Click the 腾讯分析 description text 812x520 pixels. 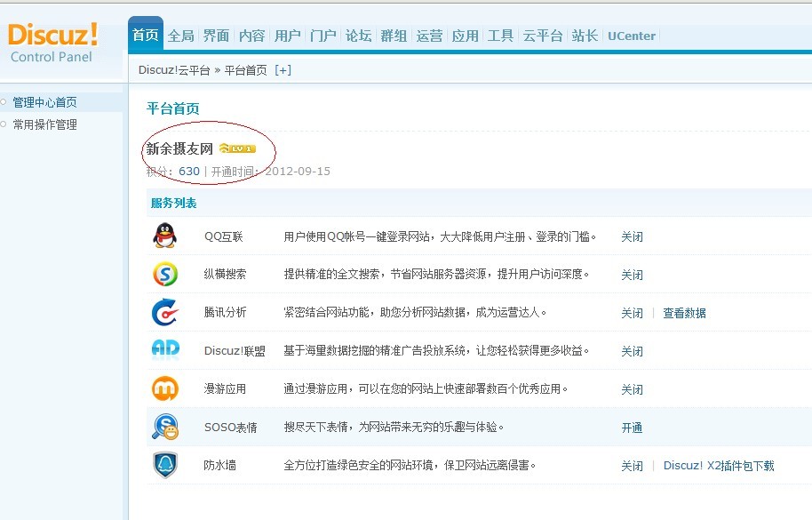click(415, 312)
